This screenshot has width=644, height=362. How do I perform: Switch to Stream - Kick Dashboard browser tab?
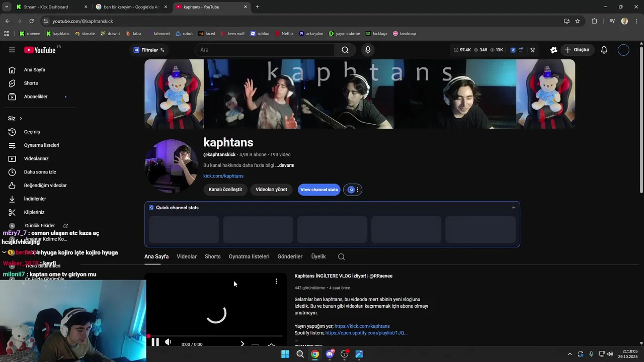[51, 7]
